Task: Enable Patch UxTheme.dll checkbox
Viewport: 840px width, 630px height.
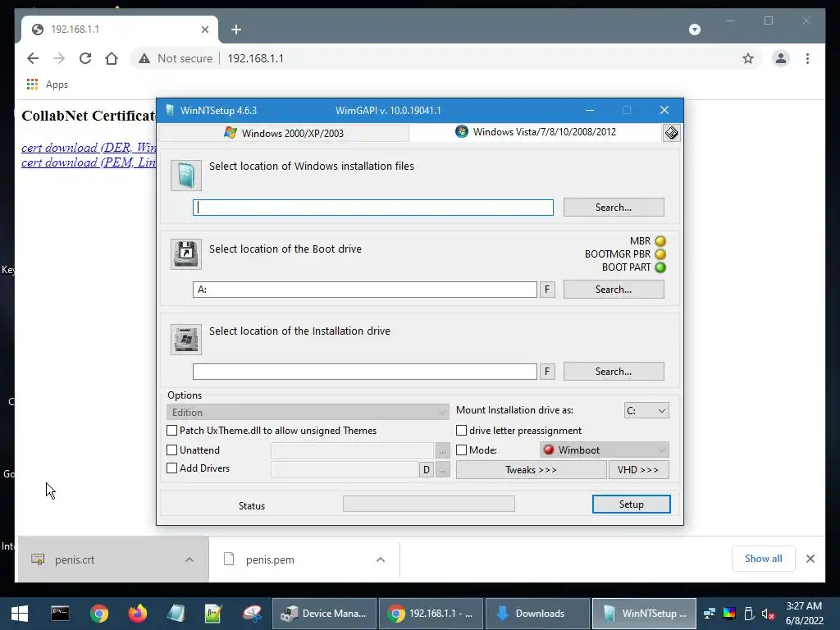Action: (x=171, y=430)
